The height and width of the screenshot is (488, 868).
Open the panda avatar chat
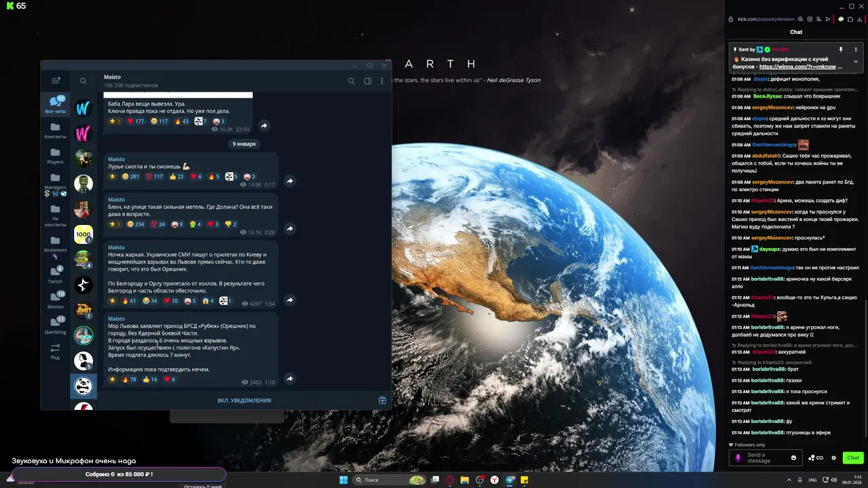83,386
